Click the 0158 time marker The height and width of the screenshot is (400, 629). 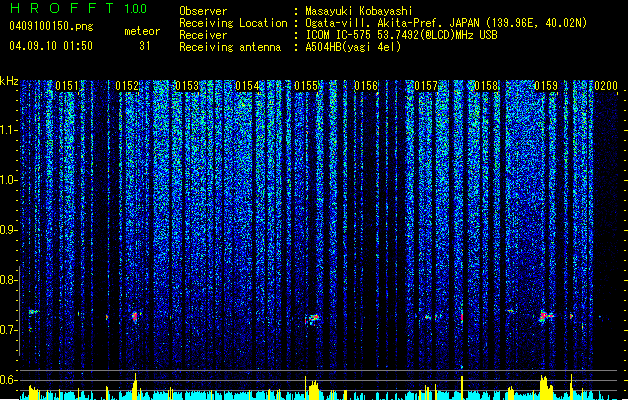(486, 86)
